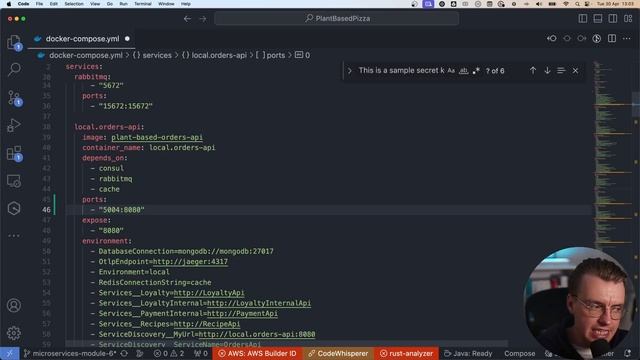Click the AWS Builder ID status item
This screenshot has width=640, height=360.
[x=258, y=353]
